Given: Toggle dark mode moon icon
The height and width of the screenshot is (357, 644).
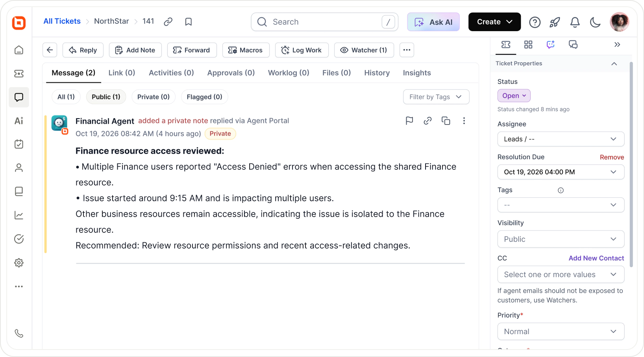Looking at the screenshot, I should click(x=595, y=22).
